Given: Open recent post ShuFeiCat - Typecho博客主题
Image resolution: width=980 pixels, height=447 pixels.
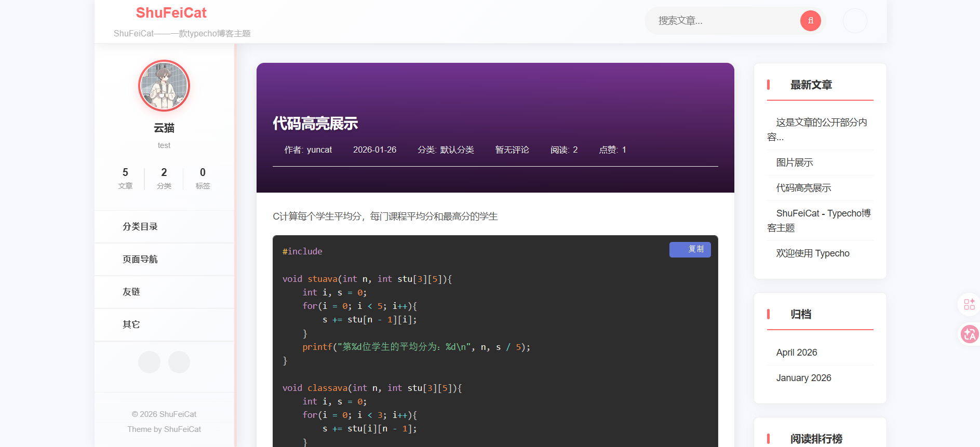Looking at the screenshot, I should tap(819, 221).
